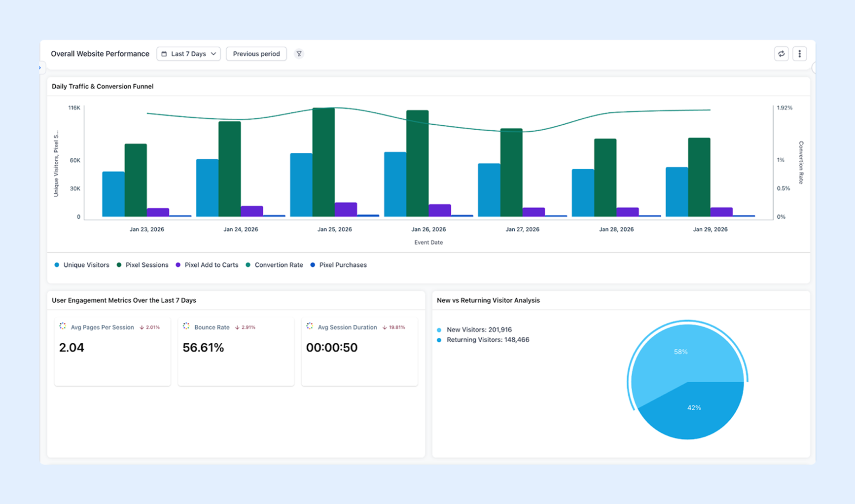Click the Avg Pages Per Session spinner icon
Image resolution: width=855 pixels, height=504 pixels.
(x=63, y=326)
